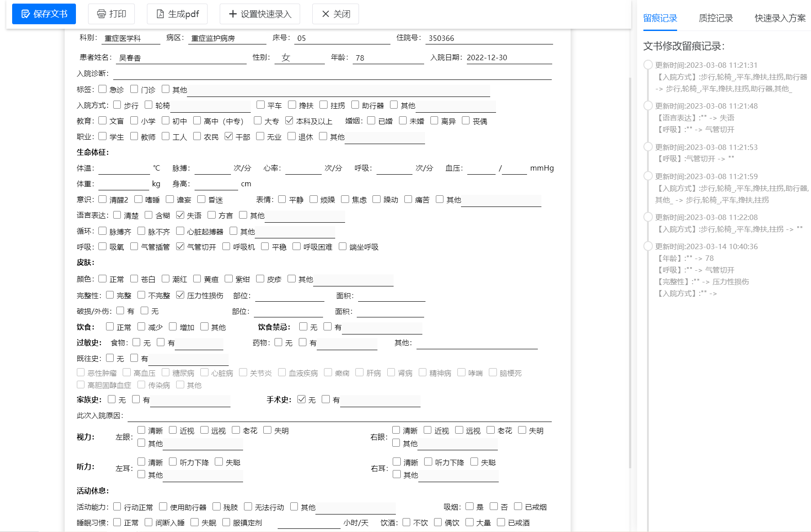Click the 患者姓名 patient name field
811x532 pixels.
[182, 58]
